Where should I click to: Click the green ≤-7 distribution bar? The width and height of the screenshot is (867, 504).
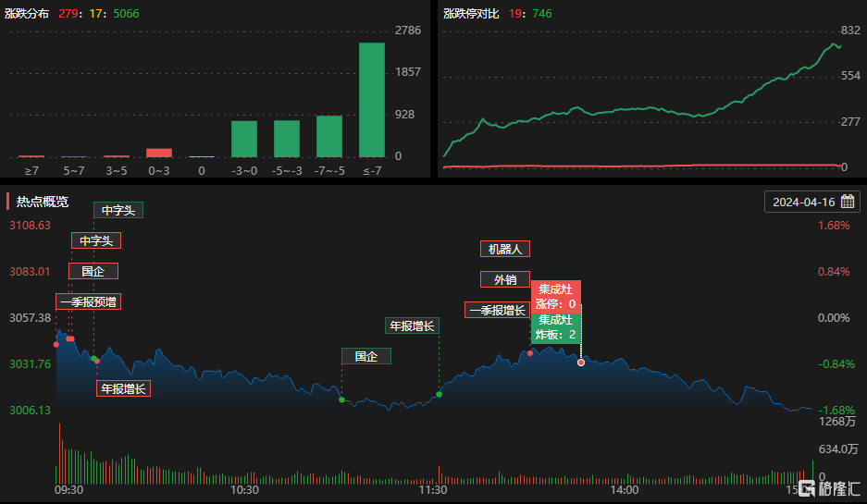[x=372, y=100]
